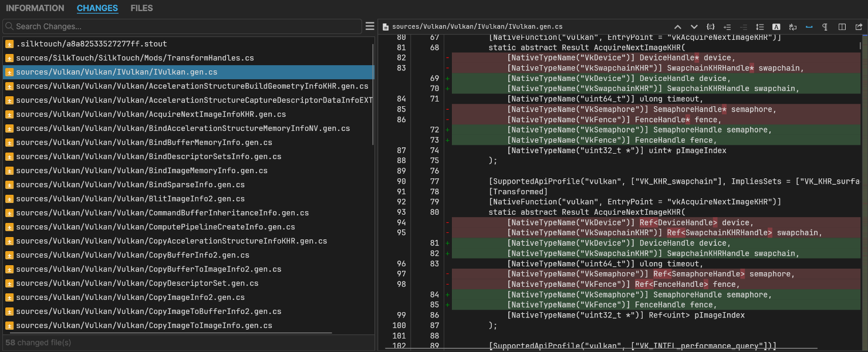868x352 pixels.
Task: Switch to the CHANGES tab
Action: click(x=97, y=8)
